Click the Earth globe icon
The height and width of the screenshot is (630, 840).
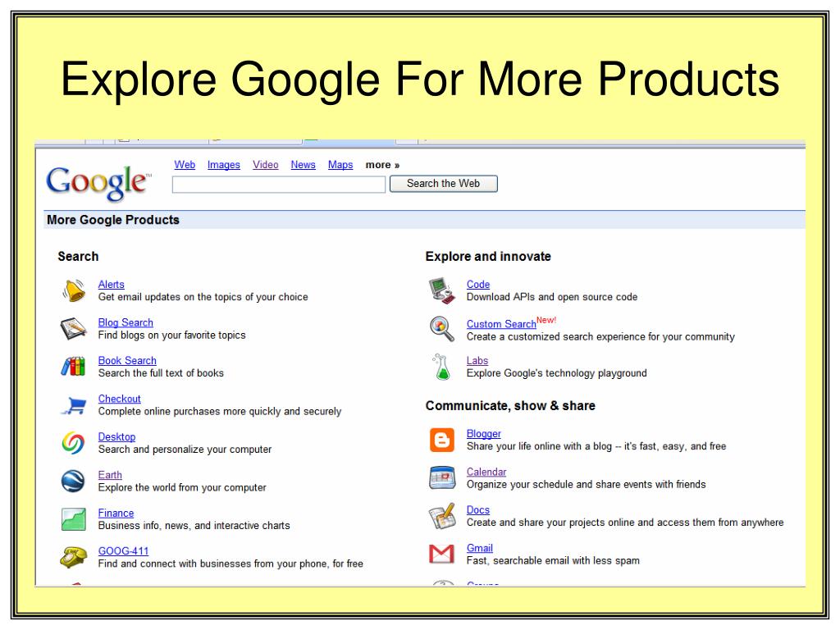click(73, 481)
